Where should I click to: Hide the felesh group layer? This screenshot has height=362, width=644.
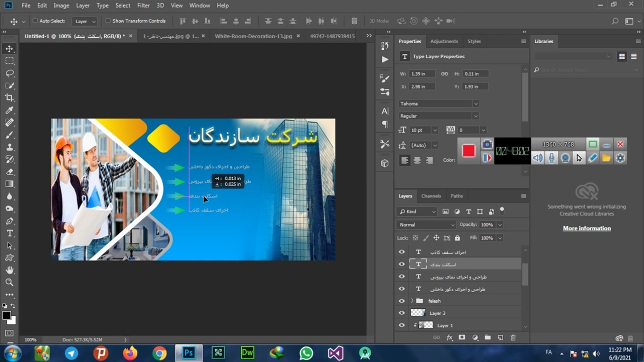click(401, 301)
